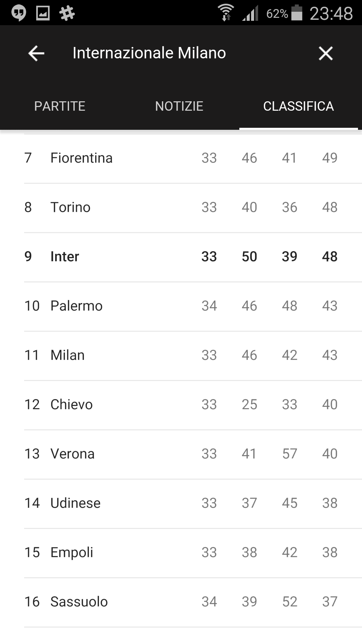This screenshot has width=362, height=644.
Task: Open the Fiorentina team row
Action: point(181,158)
